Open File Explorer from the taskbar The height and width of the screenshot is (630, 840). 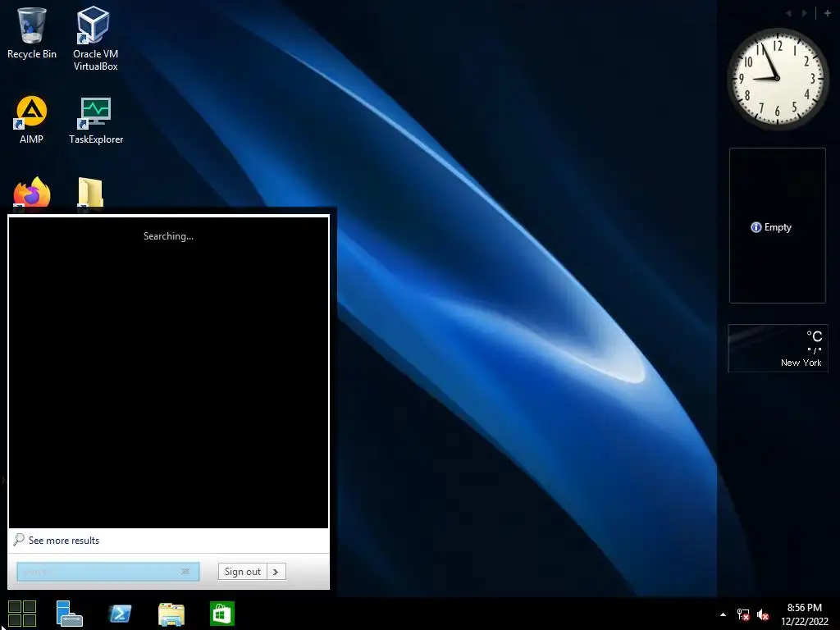pos(171,614)
